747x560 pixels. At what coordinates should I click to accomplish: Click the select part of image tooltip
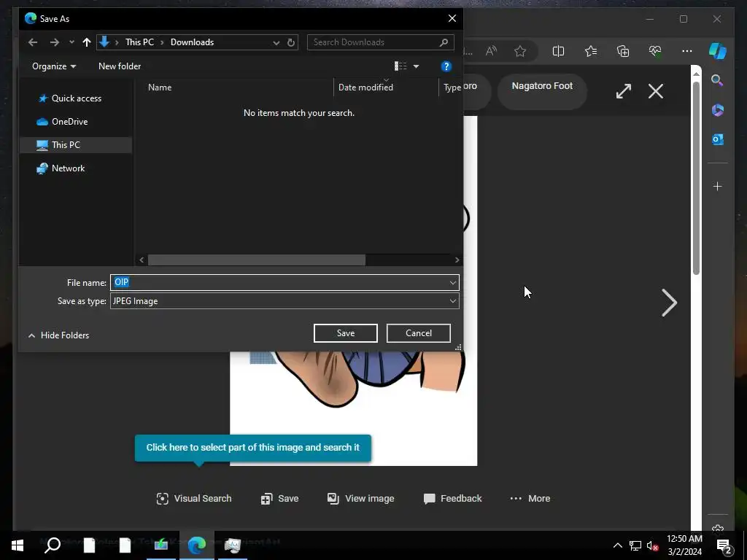point(253,448)
